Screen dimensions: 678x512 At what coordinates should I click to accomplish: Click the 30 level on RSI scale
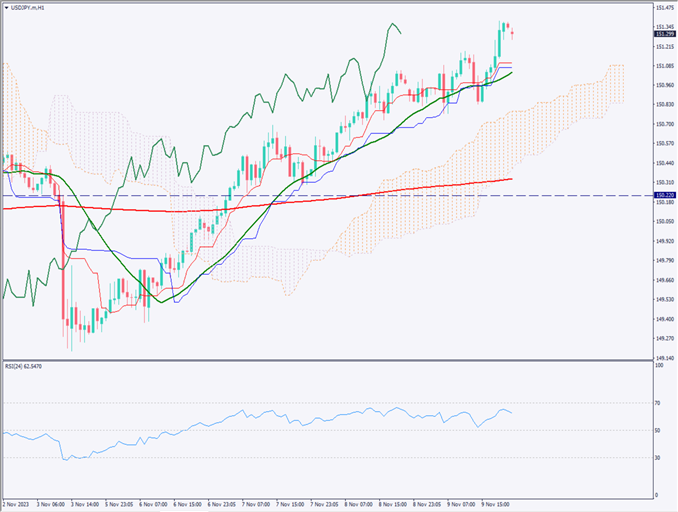pos(658,457)
